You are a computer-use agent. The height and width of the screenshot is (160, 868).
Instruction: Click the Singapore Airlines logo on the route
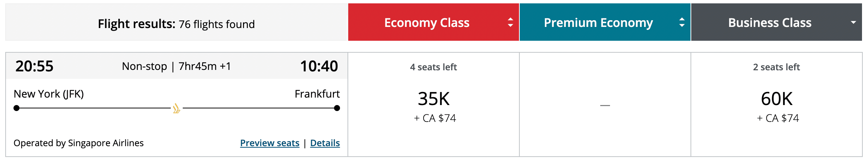tap(176, 108)
